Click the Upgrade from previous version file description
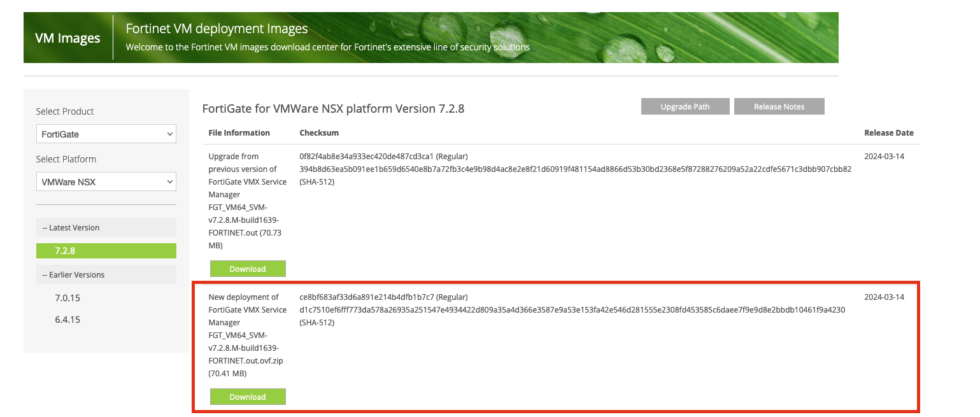The image size is (980, 417). click(248, 201)
